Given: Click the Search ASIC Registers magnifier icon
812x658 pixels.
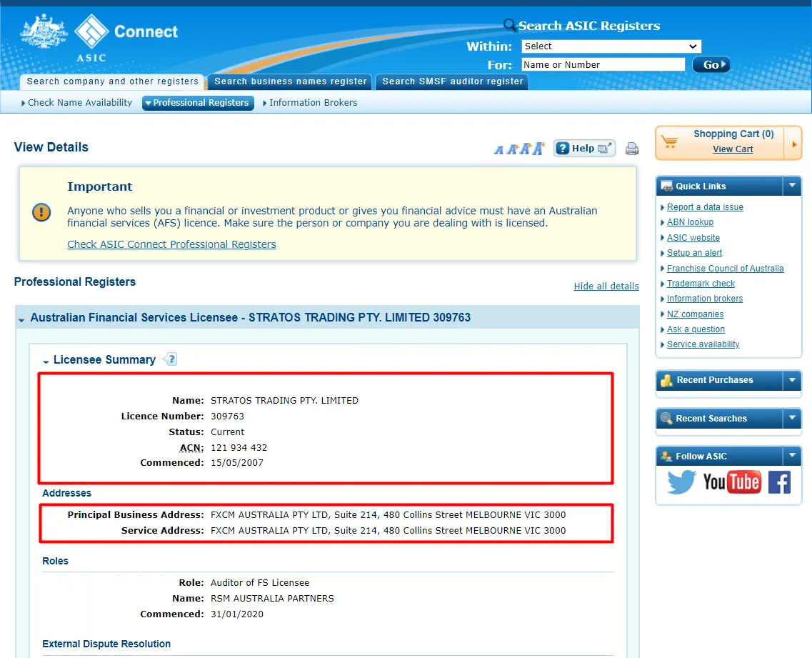Looking at the screenshot, I should tap(510, 25).
